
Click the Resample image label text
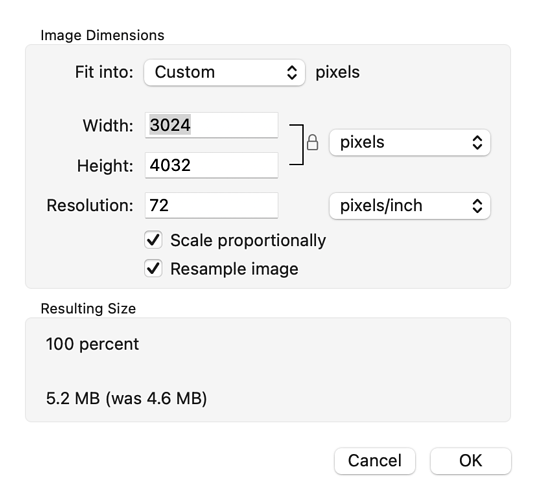(x=234, y=269)
